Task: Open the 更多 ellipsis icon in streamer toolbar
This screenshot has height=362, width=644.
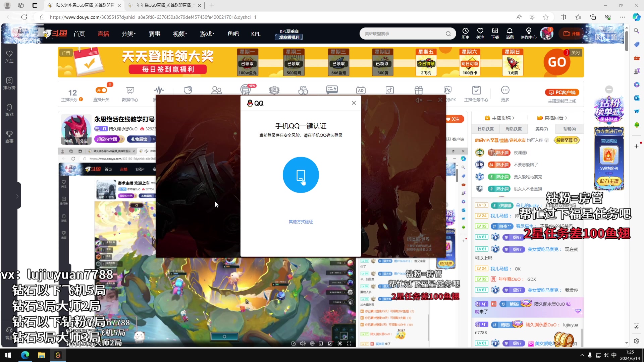Action: tap(505, 94)
